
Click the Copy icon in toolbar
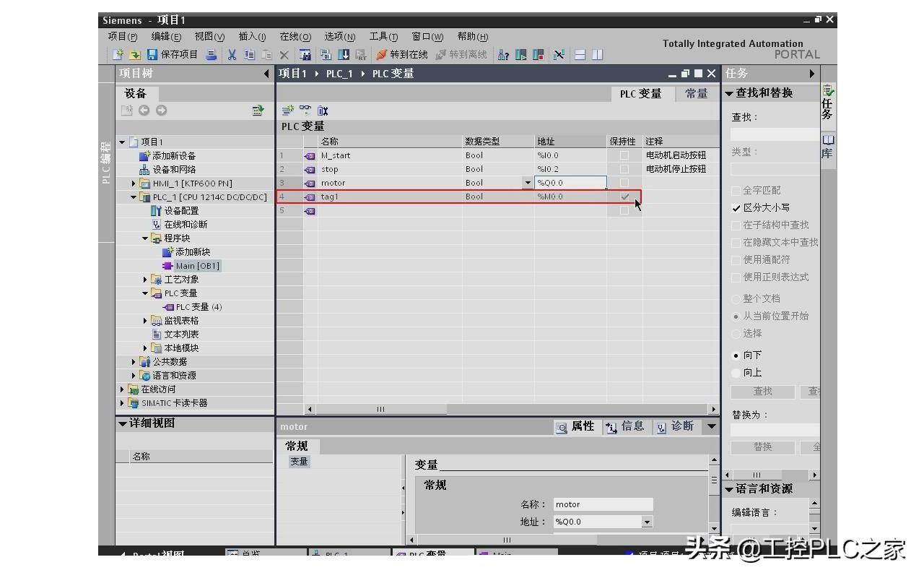coord(250,55)
